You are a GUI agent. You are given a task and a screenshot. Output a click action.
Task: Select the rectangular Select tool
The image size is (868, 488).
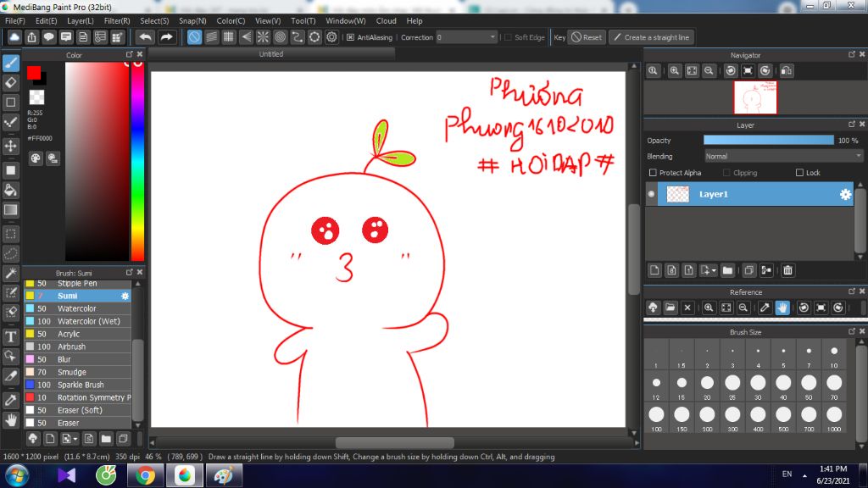(x=10, y=234)
